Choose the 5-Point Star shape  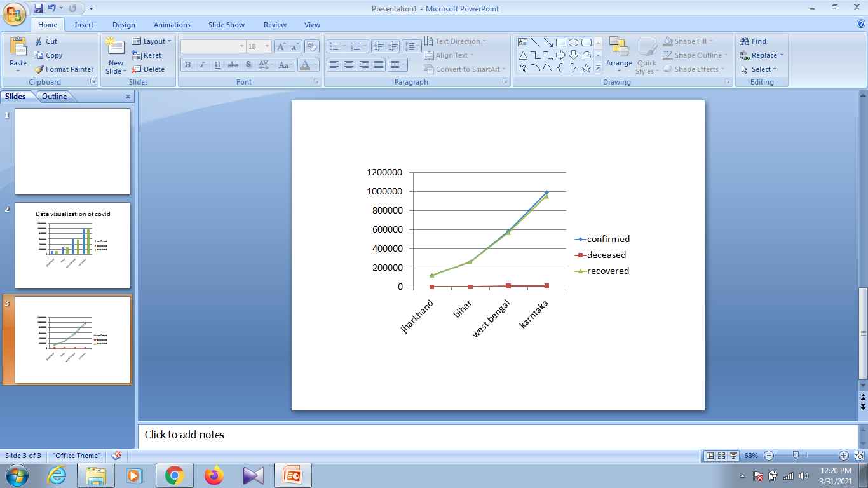(586, 68)
